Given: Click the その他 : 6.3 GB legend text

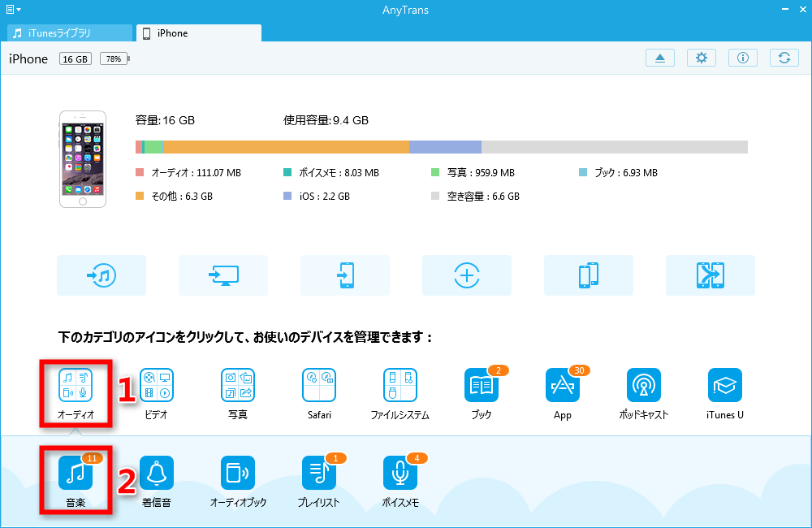Looking at the screenshot, I should point(182,197).
